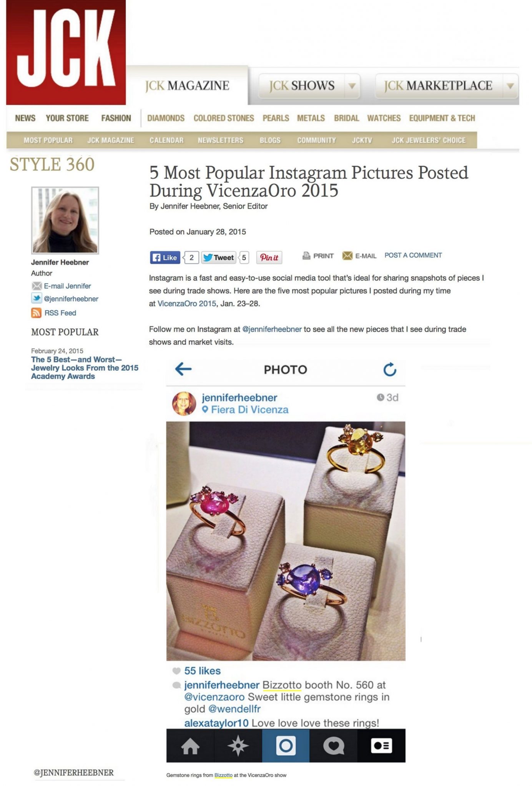Tap the Instagram home icon
Screen dimensions: 532x786
(x=190, y=746)
